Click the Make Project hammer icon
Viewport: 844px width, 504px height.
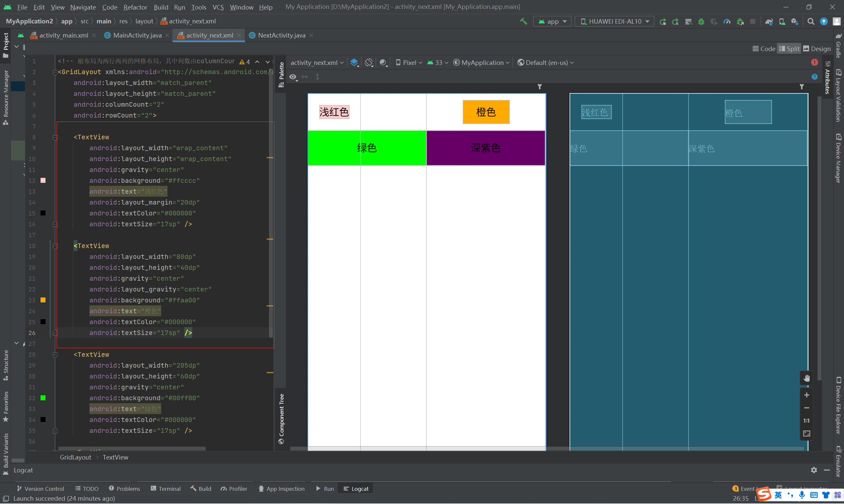524,21
